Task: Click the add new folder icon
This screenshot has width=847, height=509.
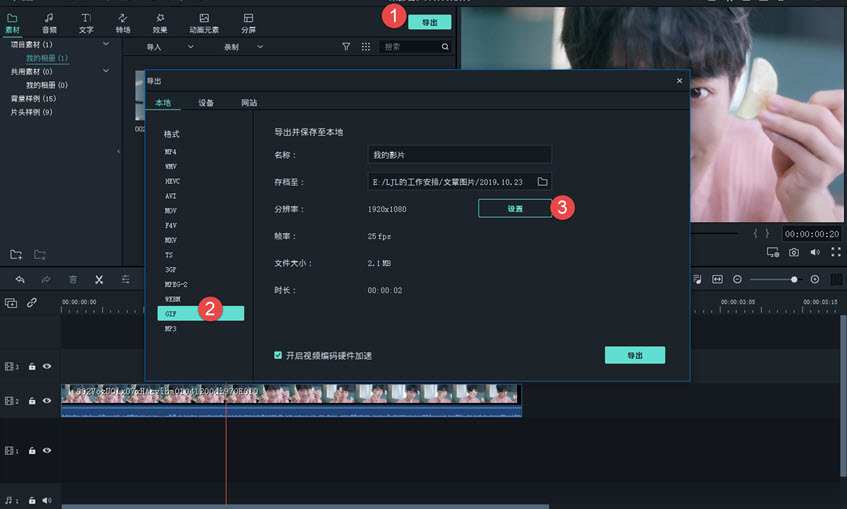Action: (x=16, y=254)
